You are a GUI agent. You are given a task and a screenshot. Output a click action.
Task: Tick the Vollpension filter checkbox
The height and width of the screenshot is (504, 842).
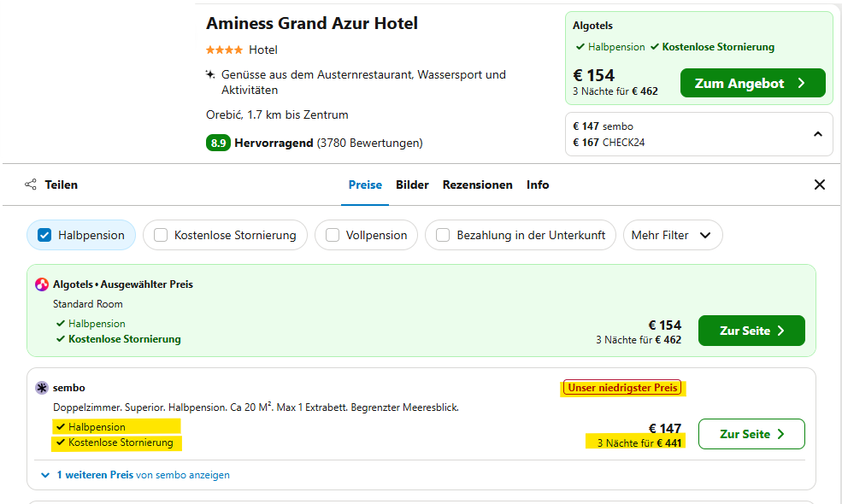[x=333, y=235]
